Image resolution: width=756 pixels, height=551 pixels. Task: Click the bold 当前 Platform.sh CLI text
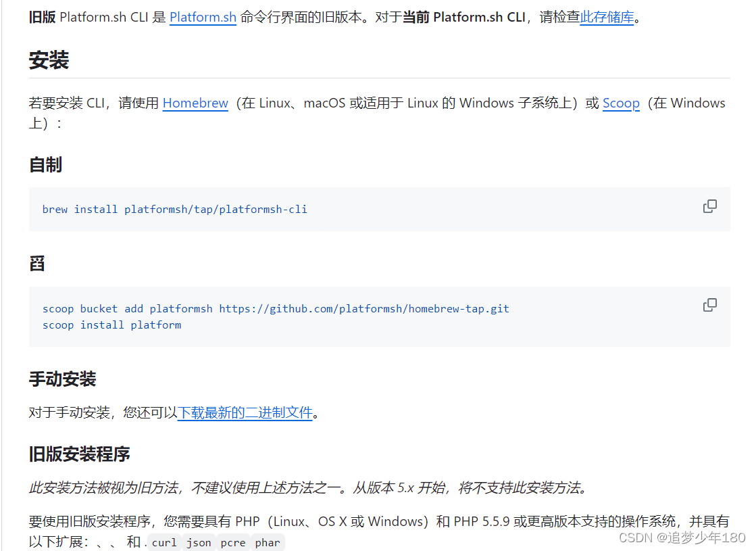pyautogui.click(x=464, y=18)
